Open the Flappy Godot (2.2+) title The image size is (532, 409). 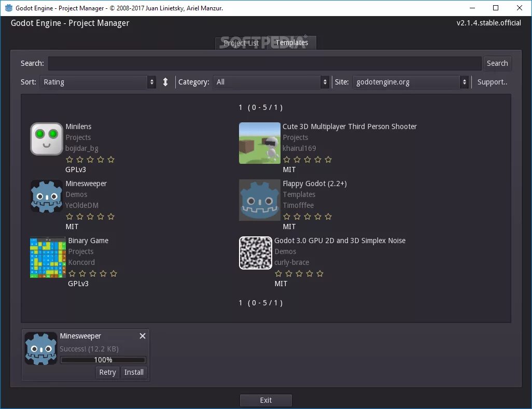[315, 184]
